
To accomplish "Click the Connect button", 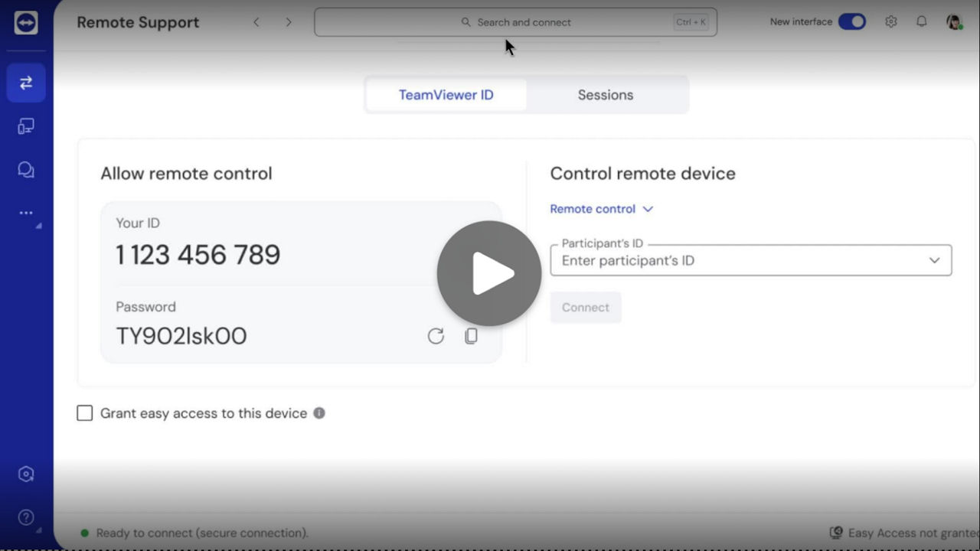I will (586, 308).
